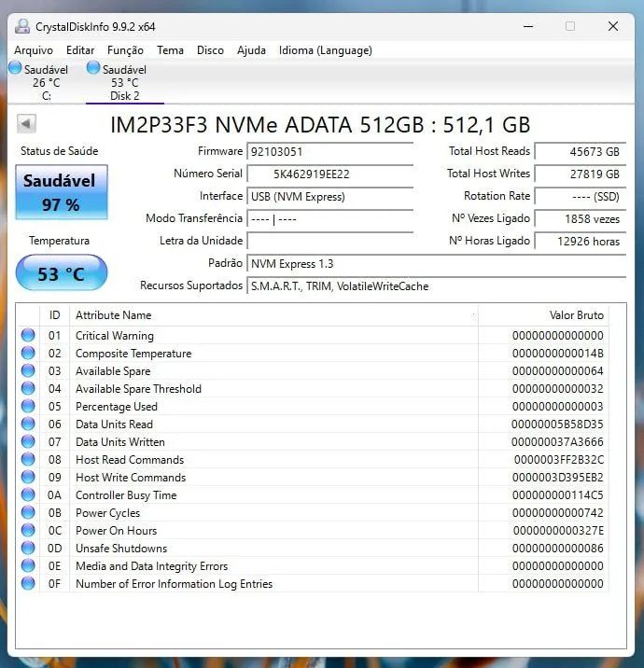Click the Interface field USB (NVM Express)

point(329,197)
